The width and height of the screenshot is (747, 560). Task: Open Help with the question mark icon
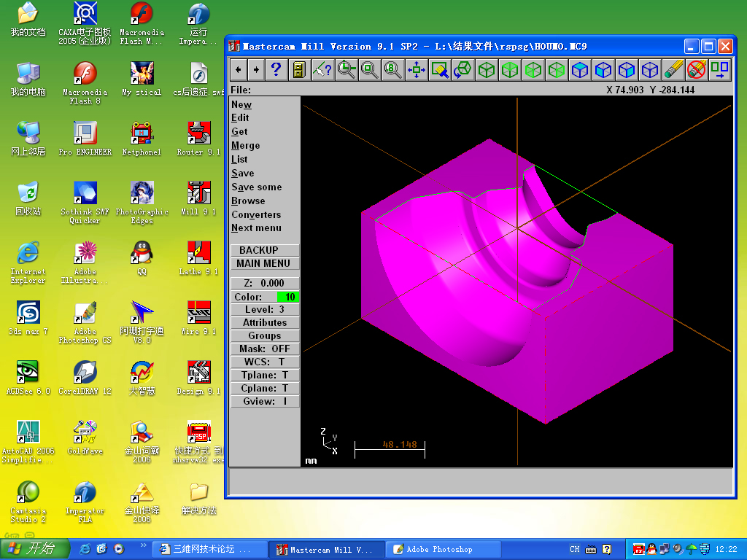pyautogui.click(x=276, y=70)
